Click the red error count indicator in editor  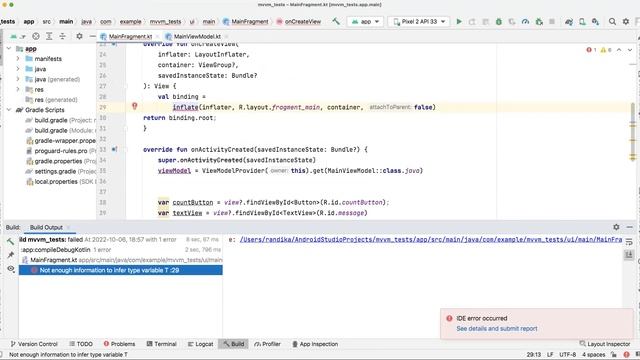(591, 50)
